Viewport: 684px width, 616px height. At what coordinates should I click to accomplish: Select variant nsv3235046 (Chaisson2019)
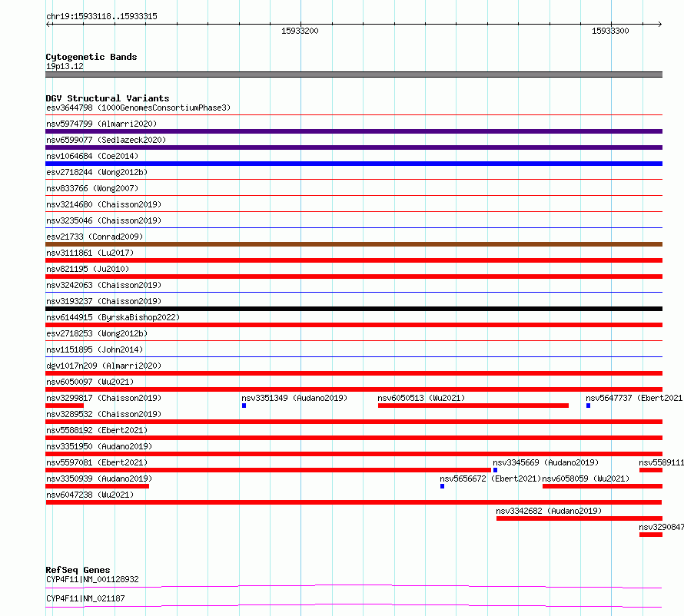point(104,220)
